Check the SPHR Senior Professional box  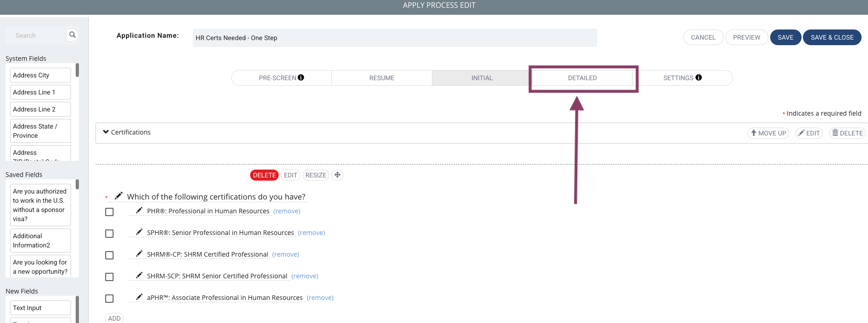coord(109,234)
